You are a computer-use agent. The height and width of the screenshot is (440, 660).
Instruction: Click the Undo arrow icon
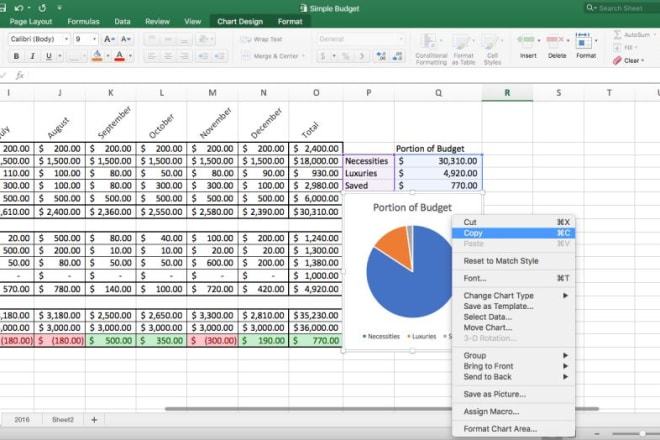pos(19,8)
